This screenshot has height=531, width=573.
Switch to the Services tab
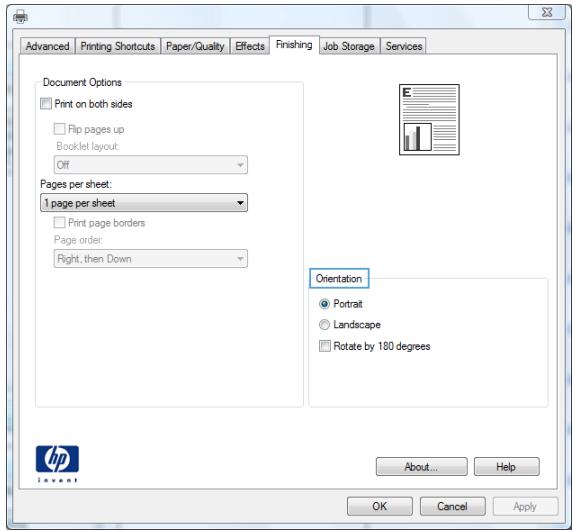point(404,46)
